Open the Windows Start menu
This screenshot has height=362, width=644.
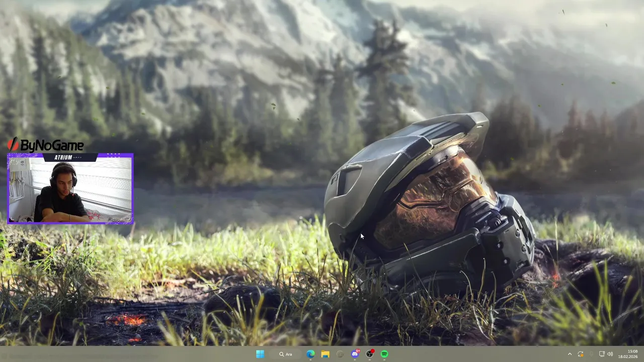(260, 354)
